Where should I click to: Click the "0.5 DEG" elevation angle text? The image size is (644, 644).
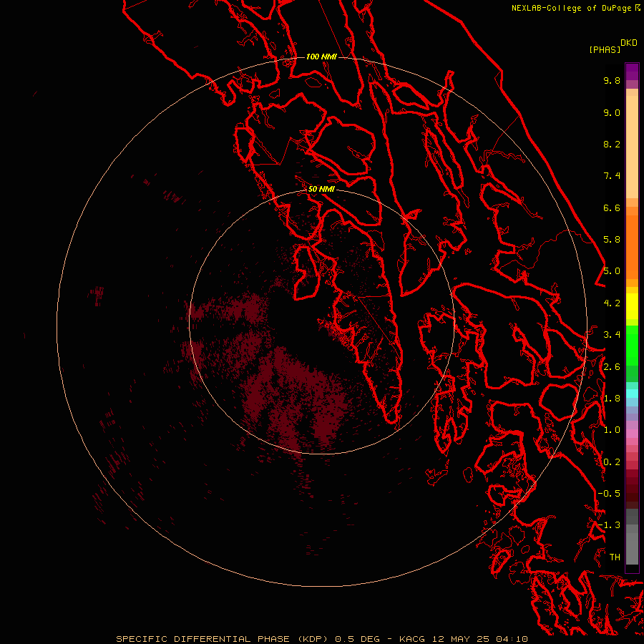pos(357,639)
